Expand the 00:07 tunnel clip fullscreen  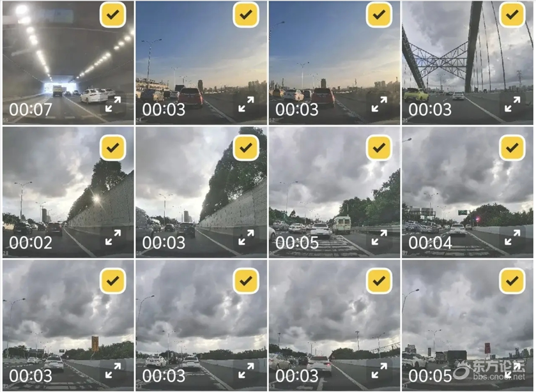[113, 104]
